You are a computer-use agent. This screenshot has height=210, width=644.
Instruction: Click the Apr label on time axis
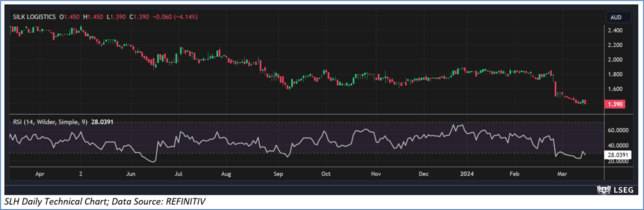pyautogui.click(x=39, y=174)
